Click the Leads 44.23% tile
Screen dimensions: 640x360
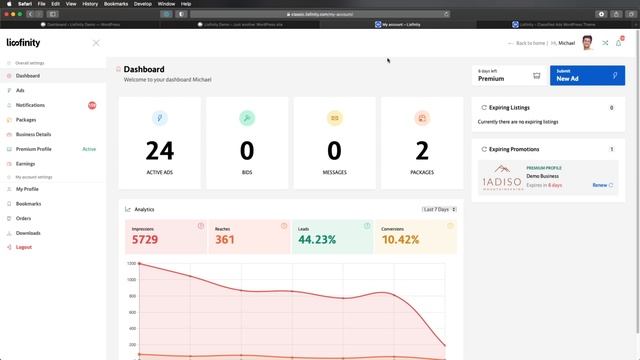[x=332, y=237]
